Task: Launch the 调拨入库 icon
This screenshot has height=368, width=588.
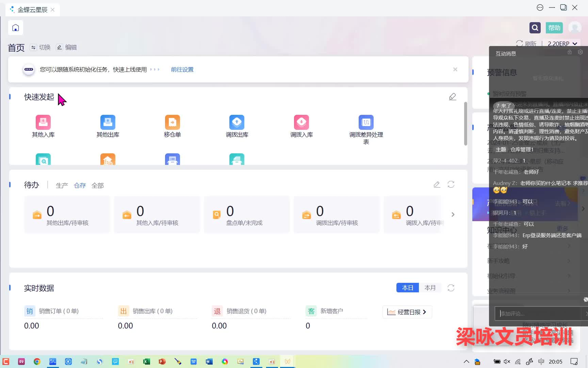Action: [x=301, y=122]
